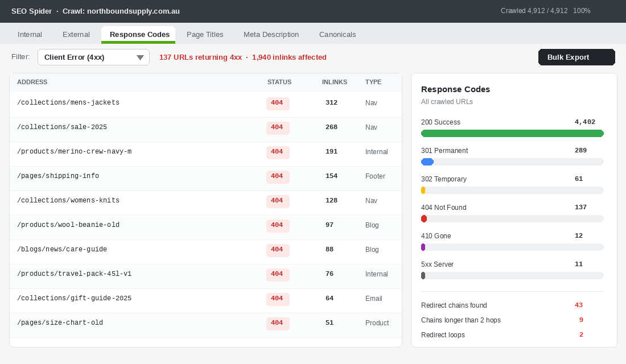Open the Internal tab
This screenshot has width=626, height=364.
(x=30, y=35)
